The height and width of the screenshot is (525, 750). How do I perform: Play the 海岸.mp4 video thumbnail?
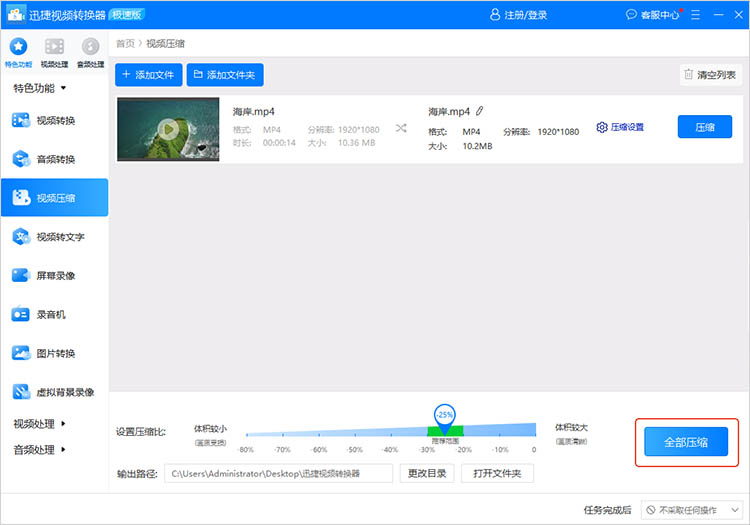(168, 129)
